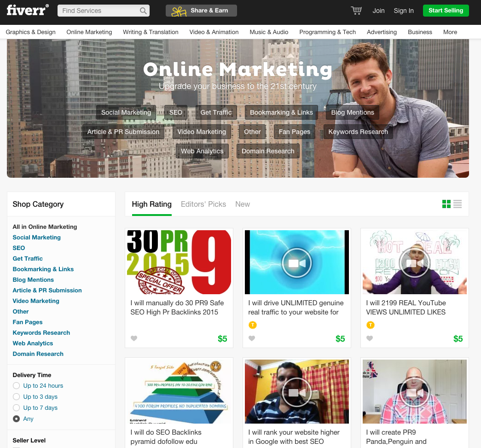
Task: Click the gift icon on Share & Earn
Action: point(179,12)
